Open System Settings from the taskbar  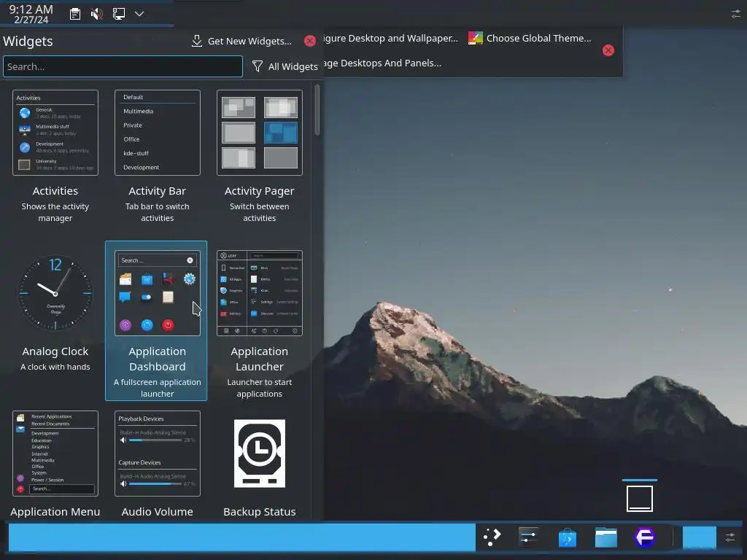pyautogui.click(x=529, y=537)
